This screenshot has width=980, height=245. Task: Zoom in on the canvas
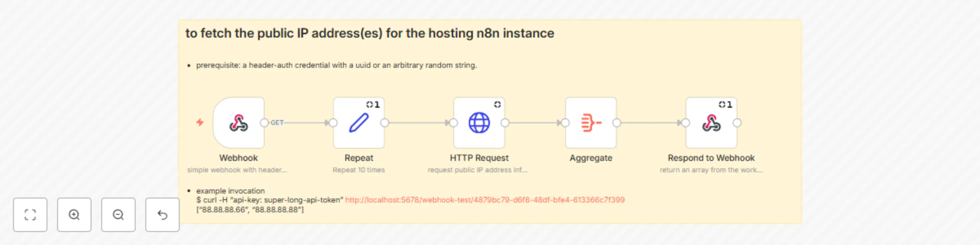74,215
